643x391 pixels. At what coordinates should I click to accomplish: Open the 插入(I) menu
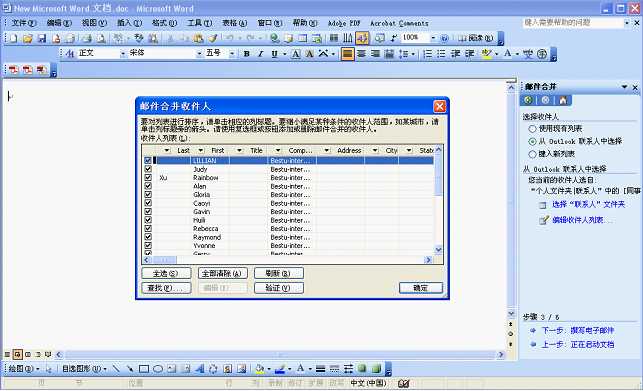(130, 23)
